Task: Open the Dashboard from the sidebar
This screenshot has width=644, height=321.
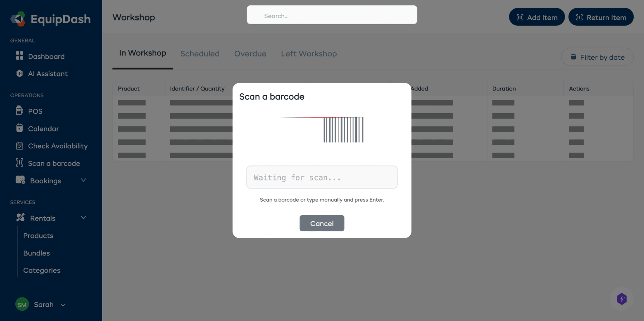Action: [46, 56]
